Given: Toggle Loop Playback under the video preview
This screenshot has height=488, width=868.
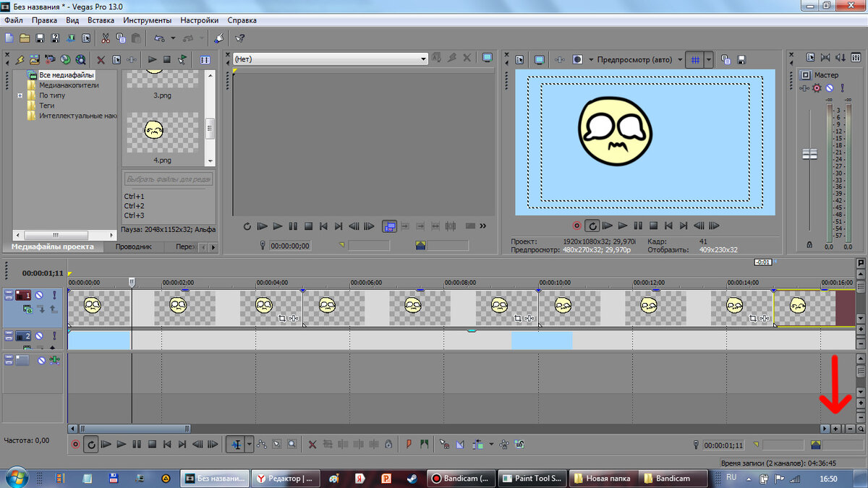Looking at the screenshot, I should coord(592,226).
